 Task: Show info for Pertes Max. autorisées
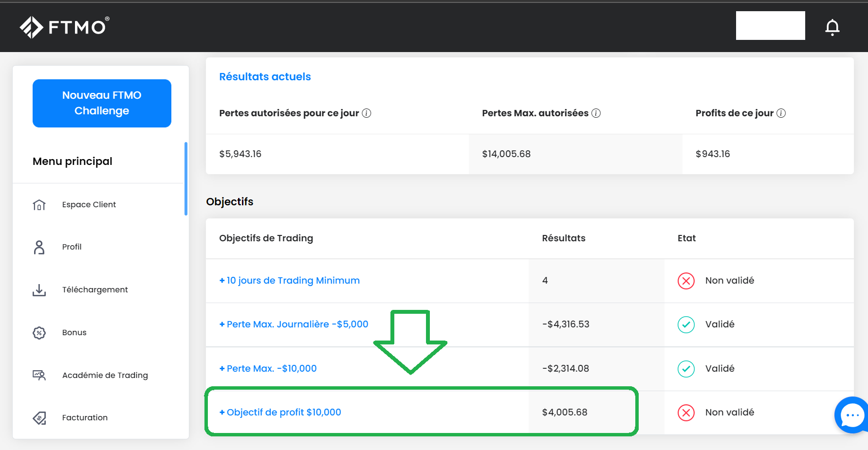point(596,113)
